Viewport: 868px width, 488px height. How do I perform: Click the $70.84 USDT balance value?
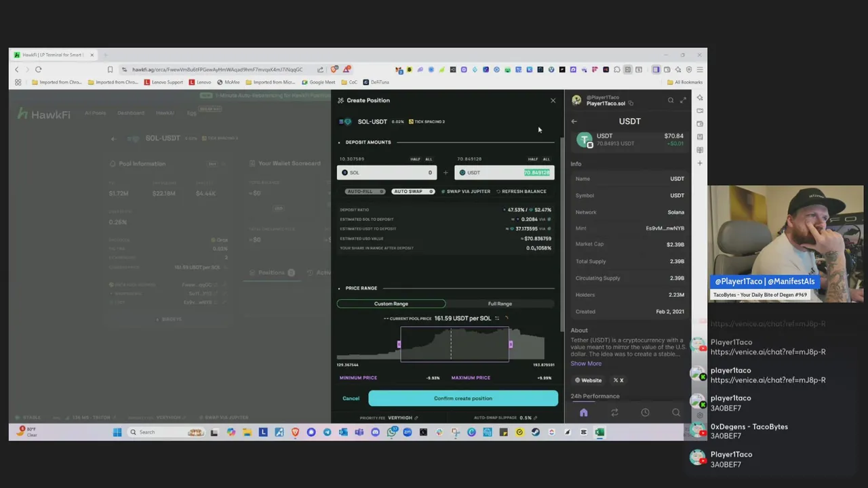point(673,136)
